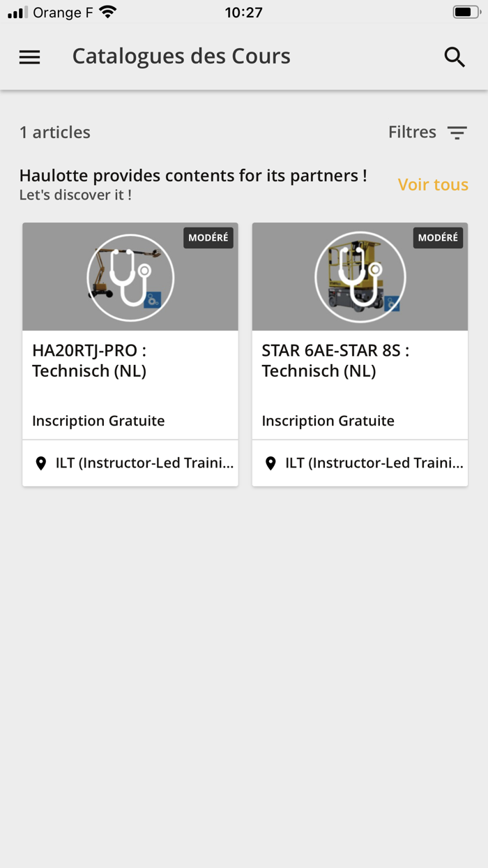The height and width of the screenshot is (868, 488).
Task: Tap location pin on HA20RTJ-PRO card
Action: point(41,463)
